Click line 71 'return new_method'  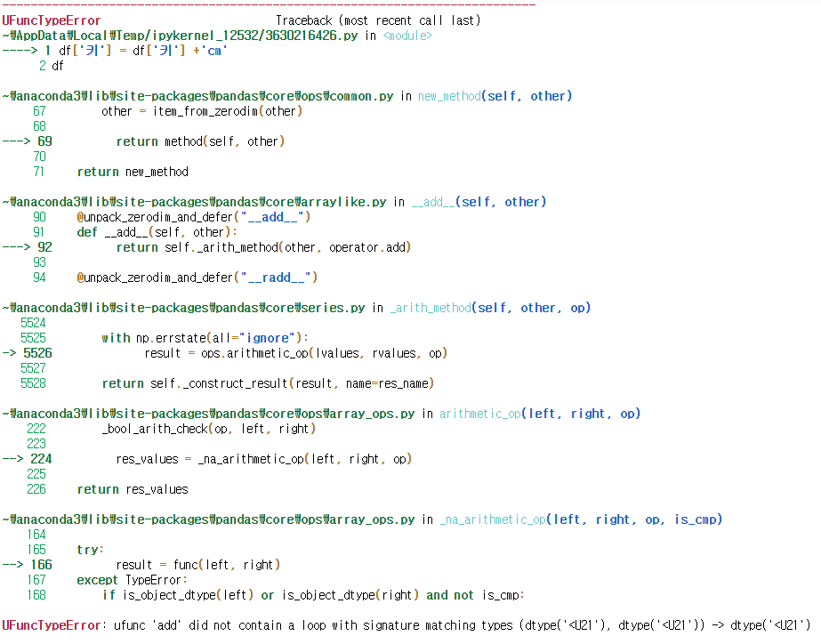tap(133, 172)
